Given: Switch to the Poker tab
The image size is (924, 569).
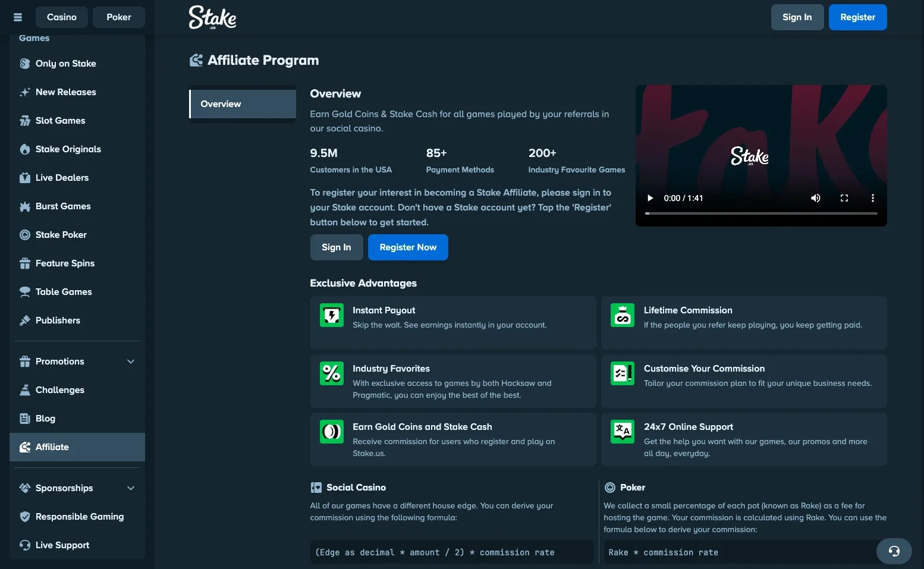Looking at the screenshot, I should click(x=119, y=17).
